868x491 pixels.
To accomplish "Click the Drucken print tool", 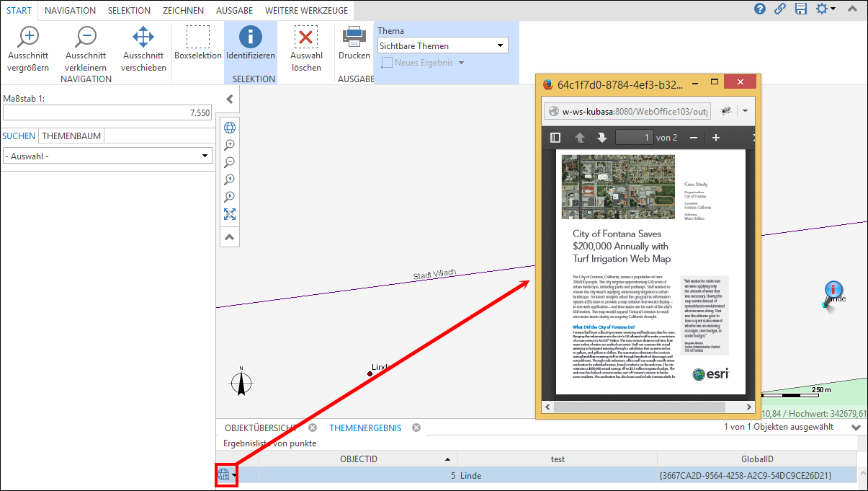I will 354,45.
